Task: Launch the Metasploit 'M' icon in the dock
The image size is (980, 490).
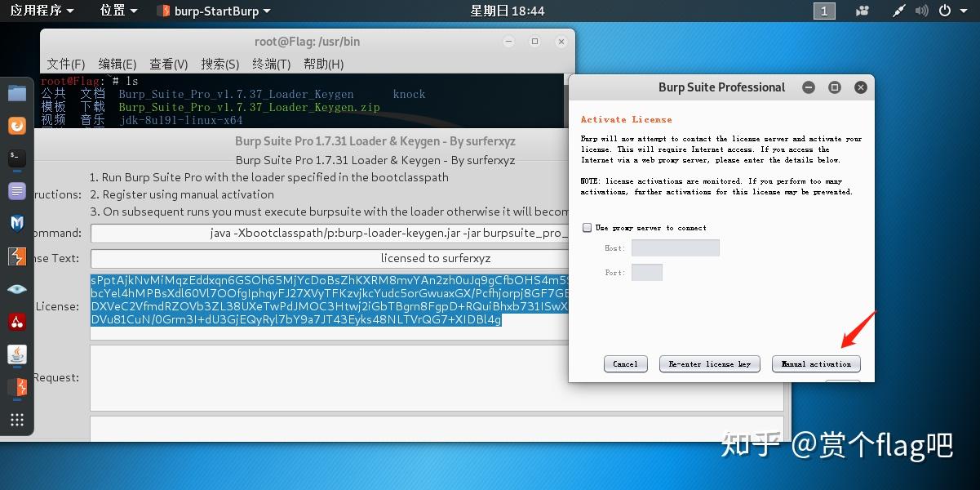Action: [x=17, y=224]
